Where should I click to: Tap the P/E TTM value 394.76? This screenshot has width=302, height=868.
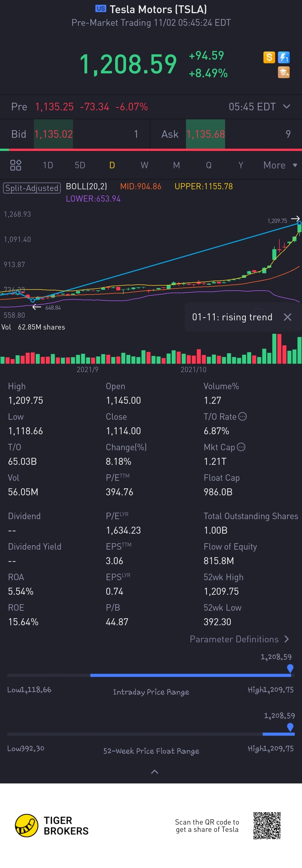[119, 492]
